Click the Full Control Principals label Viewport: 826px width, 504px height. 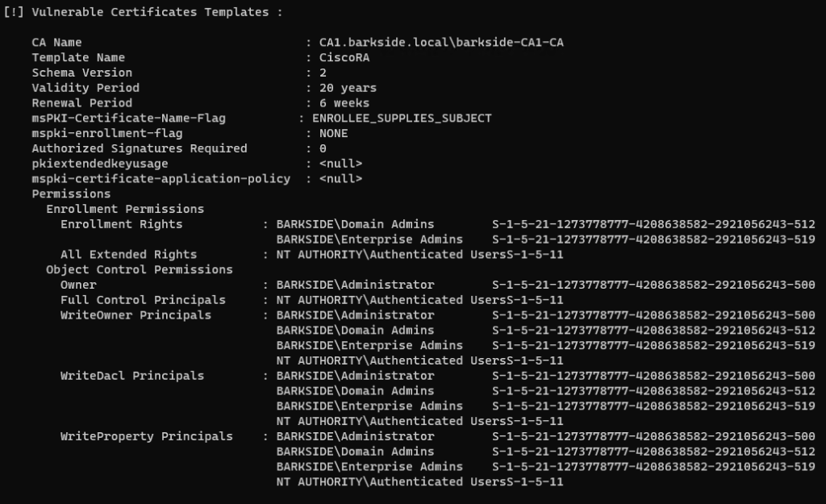(x=143, y=300)
